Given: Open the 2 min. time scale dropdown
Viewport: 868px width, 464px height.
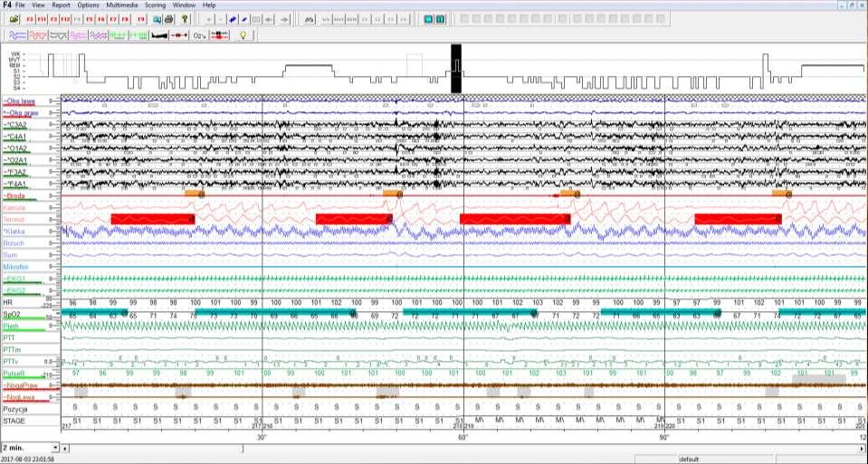Looking at the screenshot, I should (55, 448).
